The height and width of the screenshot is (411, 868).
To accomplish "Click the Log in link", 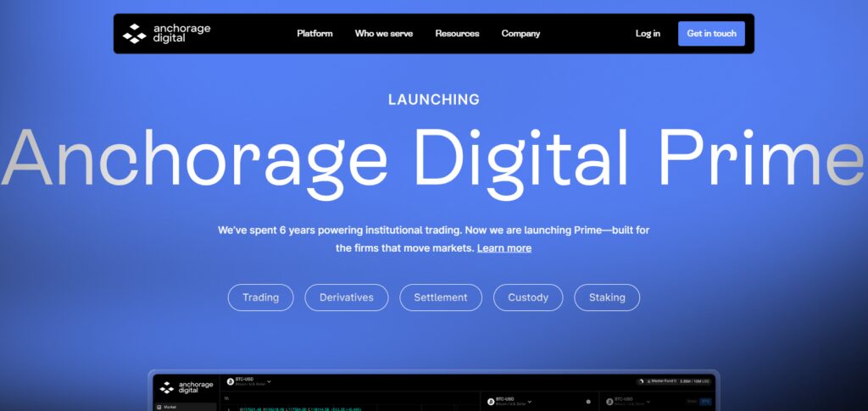I will point(648,33).
